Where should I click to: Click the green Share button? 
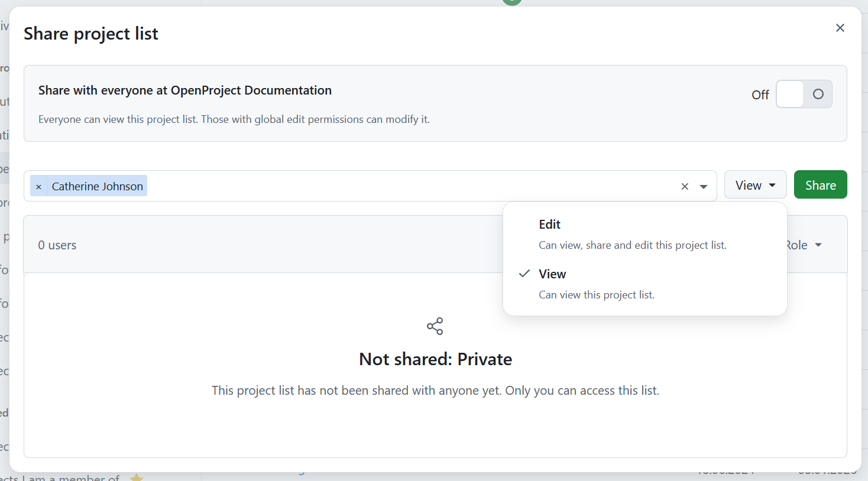click(x=820, y=184)
